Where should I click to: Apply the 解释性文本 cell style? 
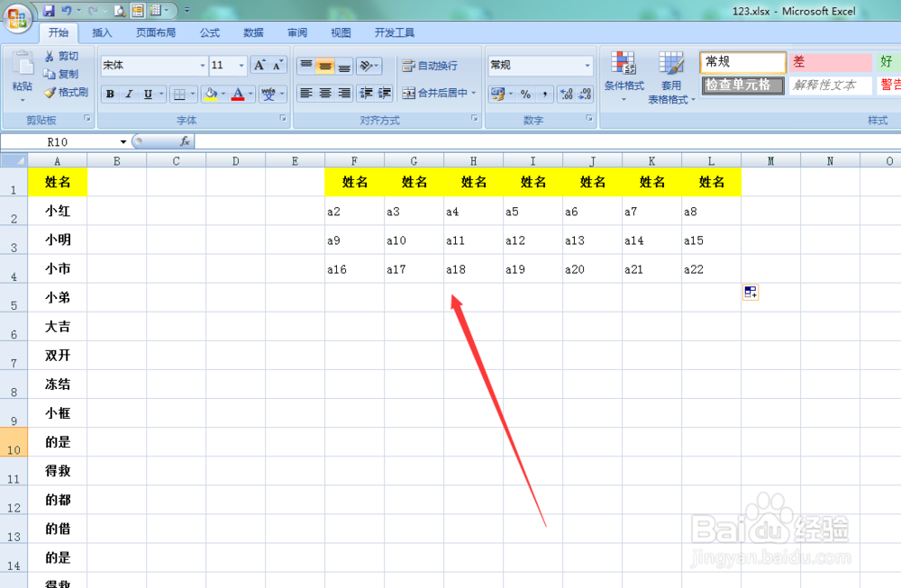[x=831, y=85]
